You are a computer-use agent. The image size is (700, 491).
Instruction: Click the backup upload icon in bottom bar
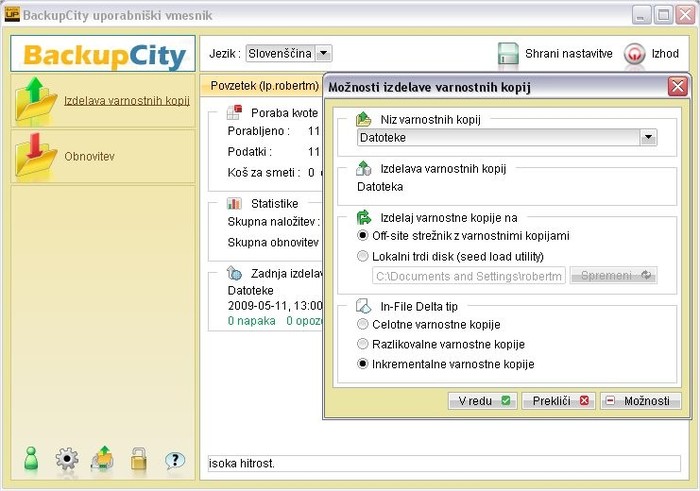click(103, 458)
